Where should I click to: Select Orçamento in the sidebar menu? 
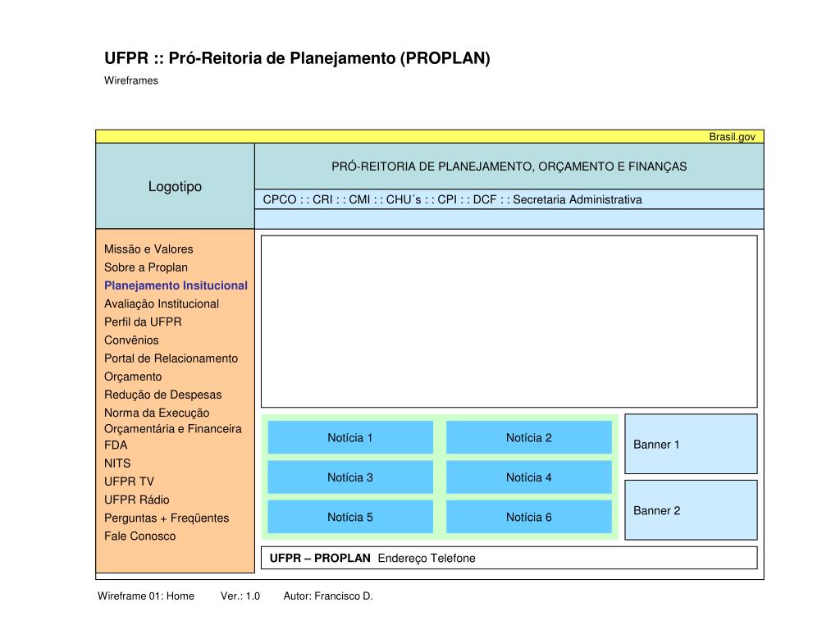[133, 377]
